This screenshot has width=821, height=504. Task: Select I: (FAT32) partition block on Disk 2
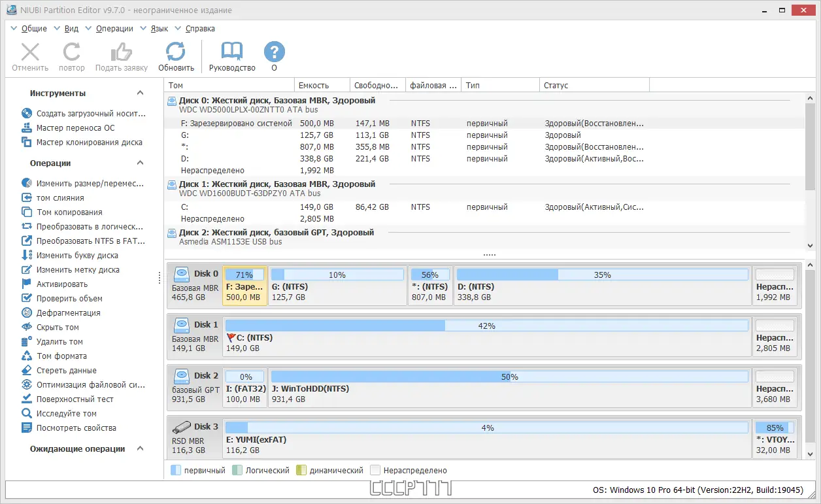(x=245, y=387)
